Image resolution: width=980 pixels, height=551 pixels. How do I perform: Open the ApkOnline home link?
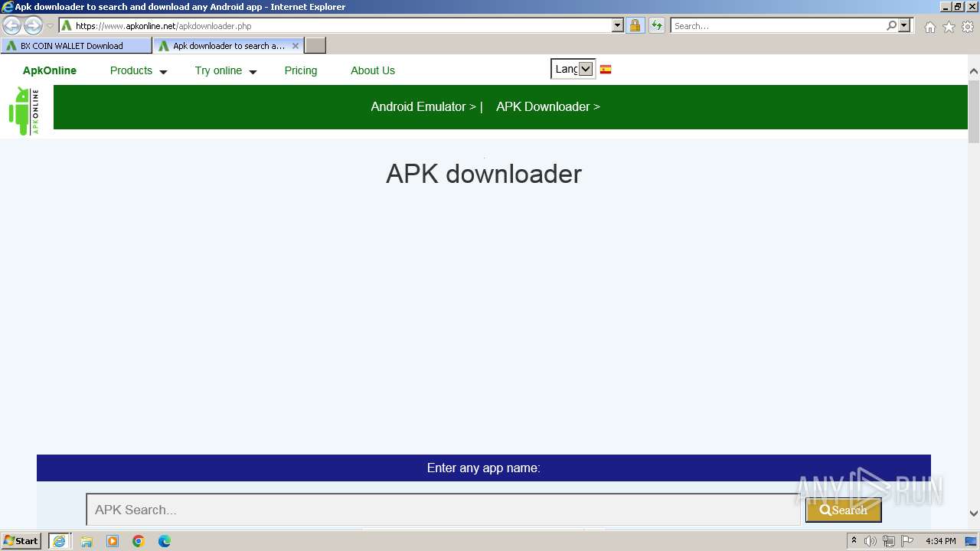50,70
